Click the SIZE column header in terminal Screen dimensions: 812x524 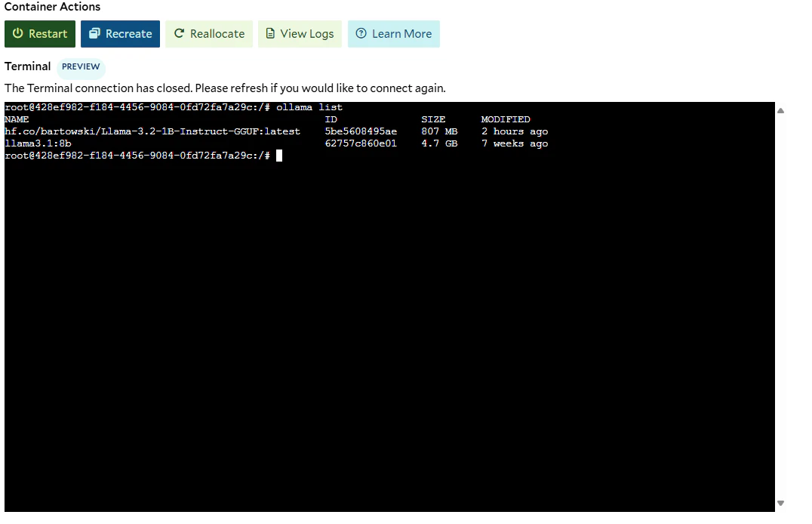(x=433, y=119)
